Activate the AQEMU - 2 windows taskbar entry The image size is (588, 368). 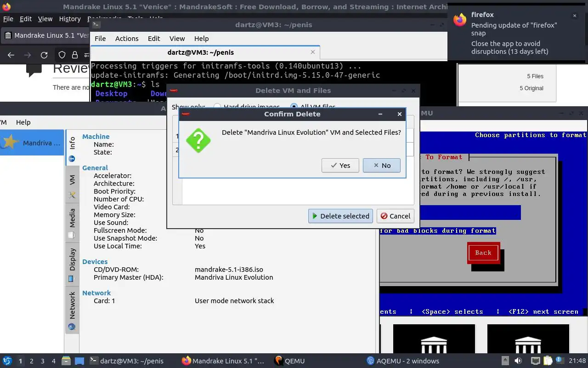click(403, 361)
